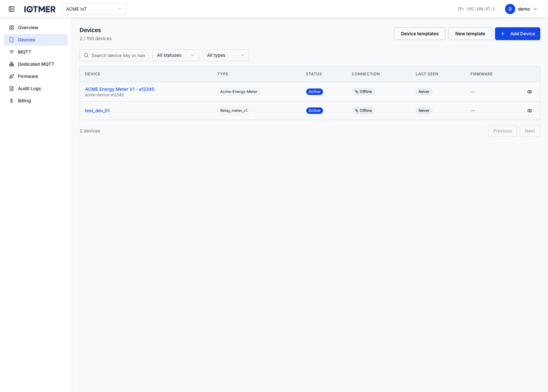Select the Billing dollar icon
Screen dimensions: 548x392
click(12, 100)
